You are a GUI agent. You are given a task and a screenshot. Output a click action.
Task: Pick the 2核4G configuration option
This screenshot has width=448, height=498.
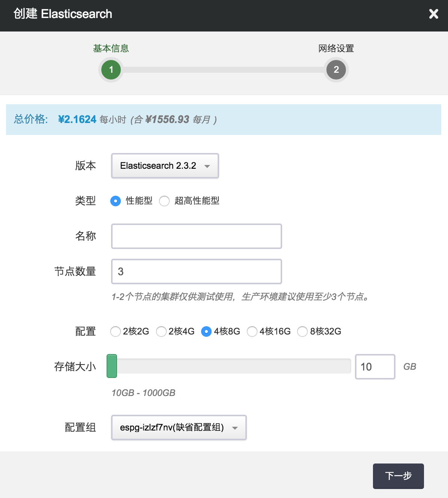(x=161, y=331)
